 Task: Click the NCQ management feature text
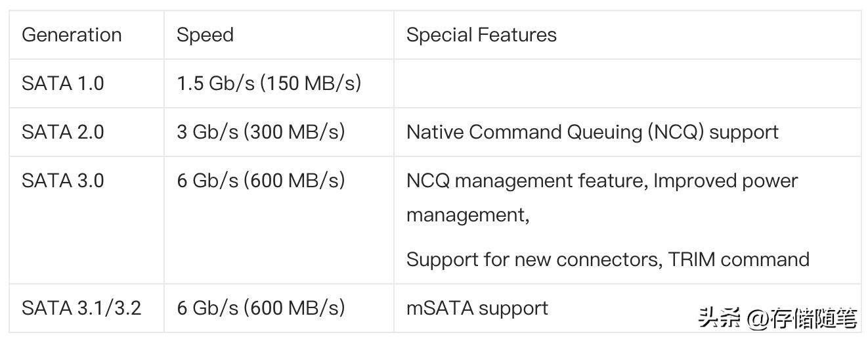pos(527,181)
